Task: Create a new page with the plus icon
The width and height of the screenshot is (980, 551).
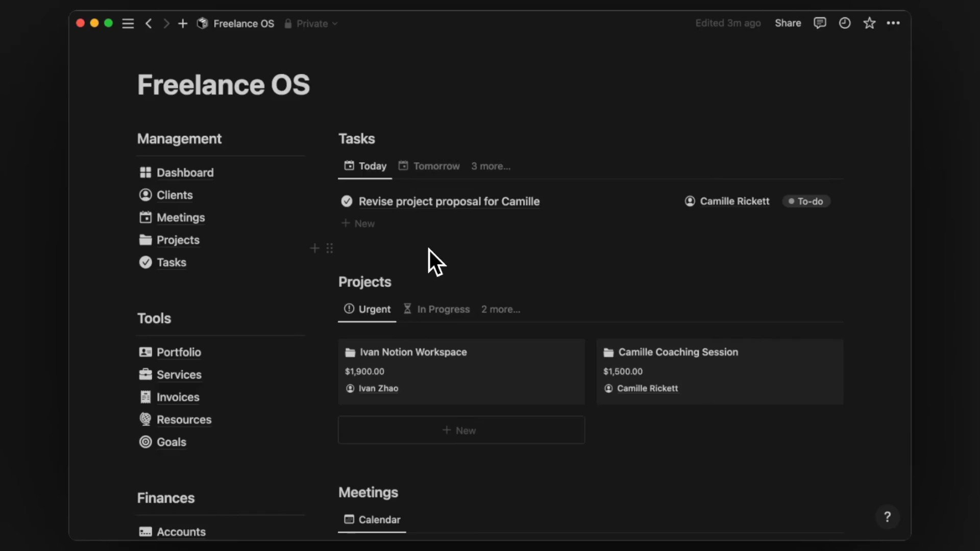Action: tap(183, 23)
